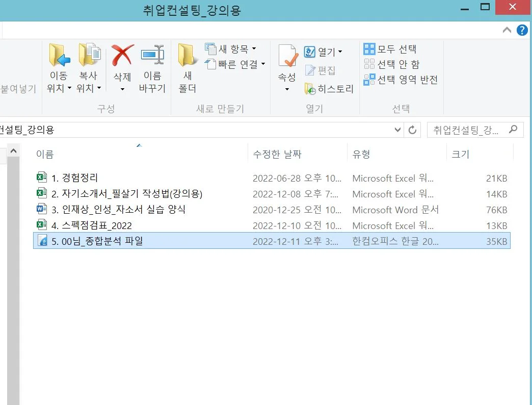Click 선택 영역 반전 to invert selection

pos(401,80)
